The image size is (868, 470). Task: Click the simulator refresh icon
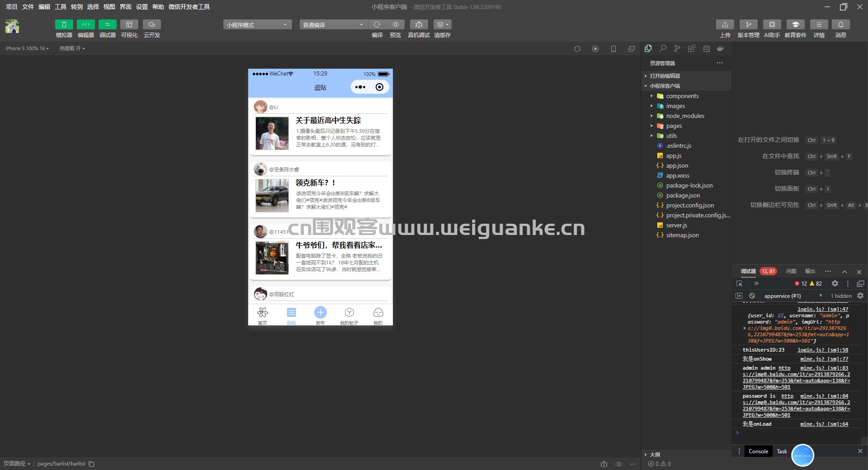577,49
